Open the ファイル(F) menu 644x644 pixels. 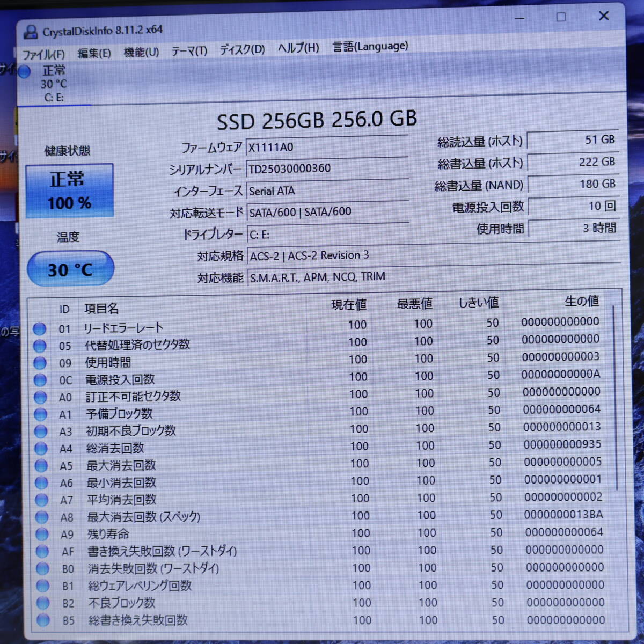point(43,55)
